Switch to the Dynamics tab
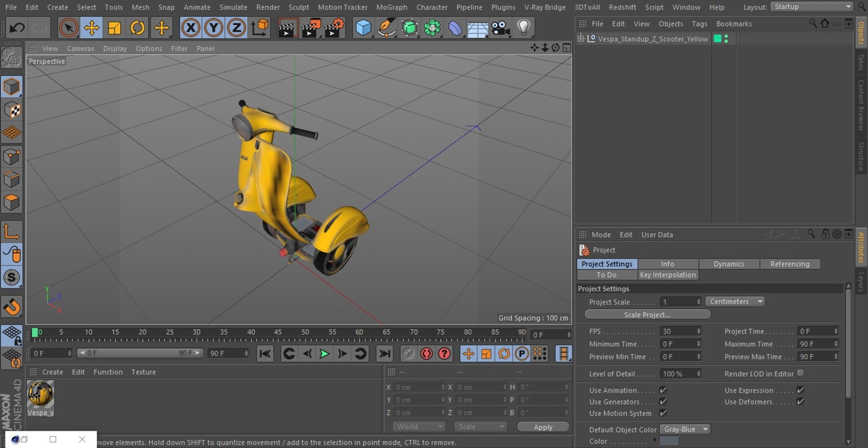 729,264
